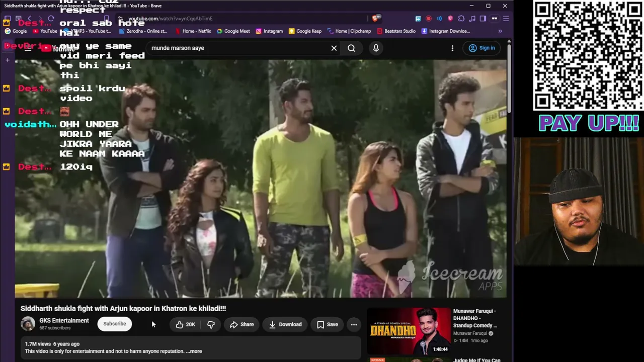Click the pink shield extension icon
This screenshot has height=362, width=644.
click(x=450, y=19)
